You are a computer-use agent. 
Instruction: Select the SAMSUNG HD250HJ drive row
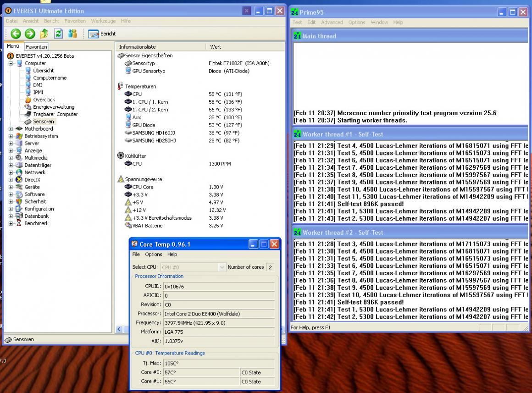click(200, 140)
